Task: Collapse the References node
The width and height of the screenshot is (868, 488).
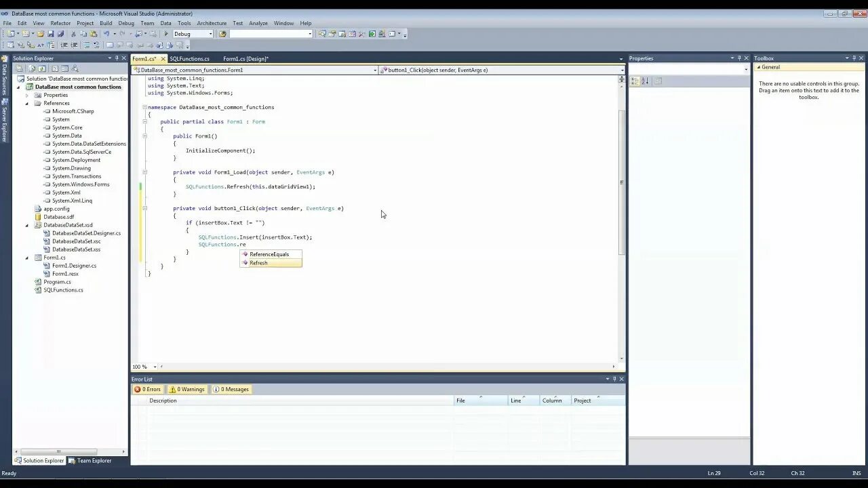Action: coord(27,103)
